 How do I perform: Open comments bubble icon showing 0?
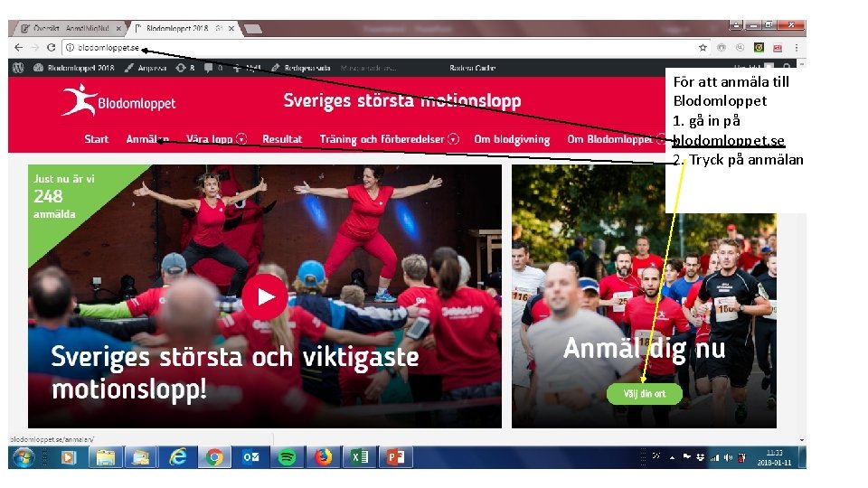(213, 68)
